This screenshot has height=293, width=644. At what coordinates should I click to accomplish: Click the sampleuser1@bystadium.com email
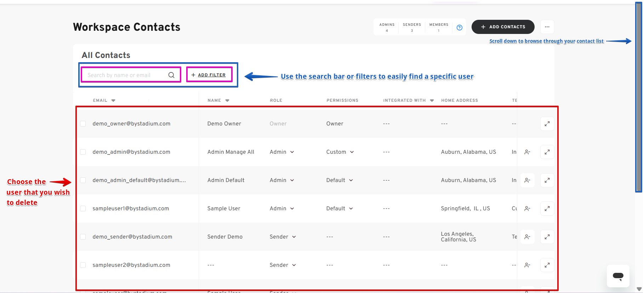coord(131,209)
